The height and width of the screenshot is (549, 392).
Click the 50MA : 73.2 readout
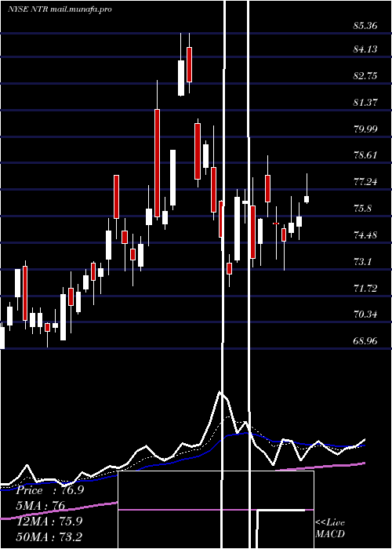click(49, 536)
